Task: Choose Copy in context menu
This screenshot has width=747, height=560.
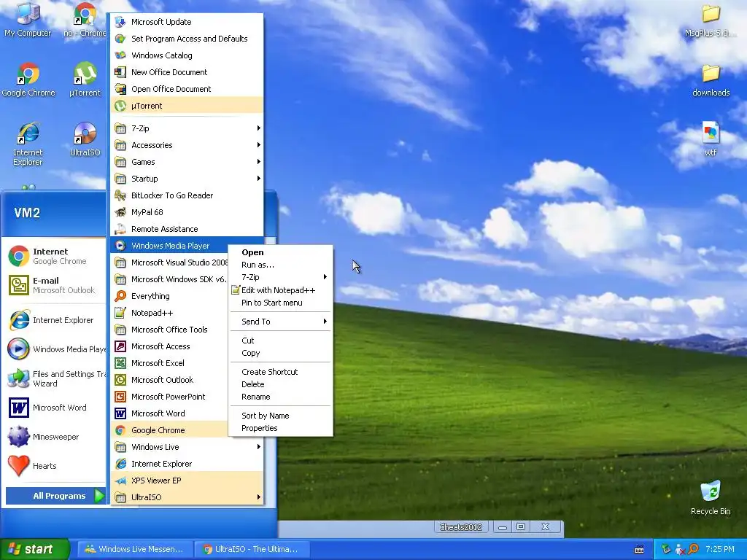Action: pyautogui.click(x=281, y=353)
